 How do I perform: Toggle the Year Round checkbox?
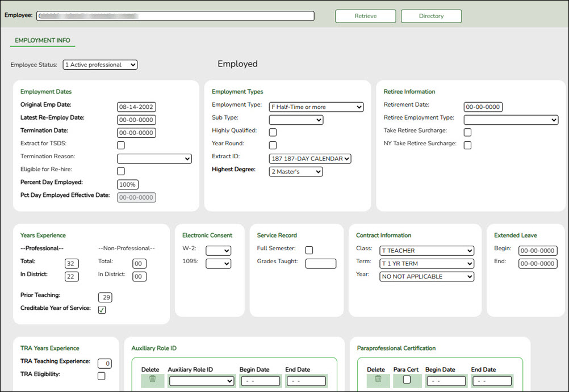[273, 145]
